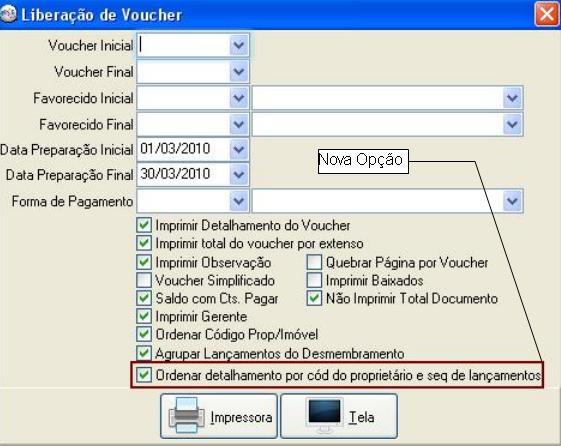Close the Liberação de Voucher window
The height and width of the screenshot is (446, 561).
tap(546, 14)
